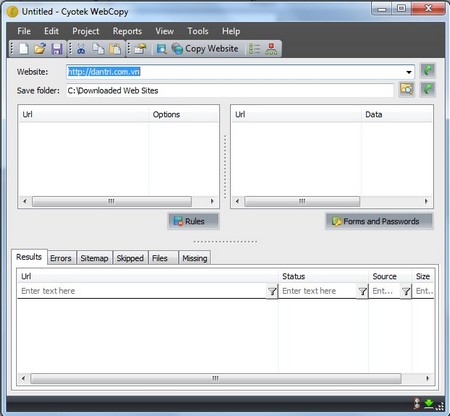The height and width of the screenshot is (416, 450).
Task: Click the Scan website icon left of Copy Website
Action: click(162, 49)
